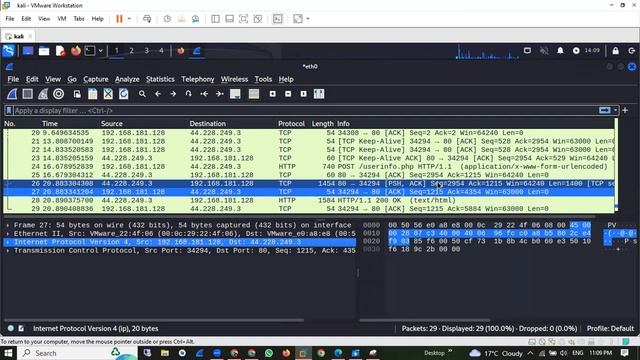Open VMware VM menu
Image resolution: width=640 pixels, height=360 pixels.
(x=62, y=19)
